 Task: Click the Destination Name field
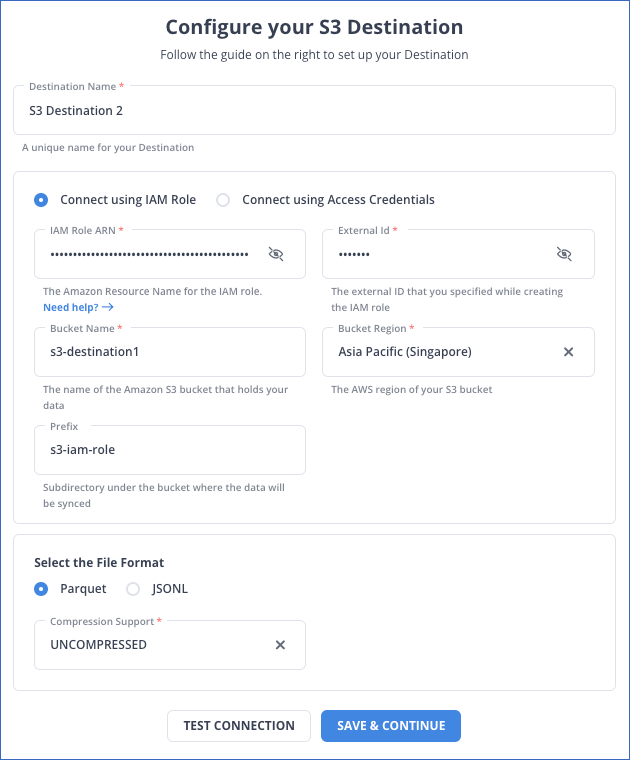pos(314,111)
